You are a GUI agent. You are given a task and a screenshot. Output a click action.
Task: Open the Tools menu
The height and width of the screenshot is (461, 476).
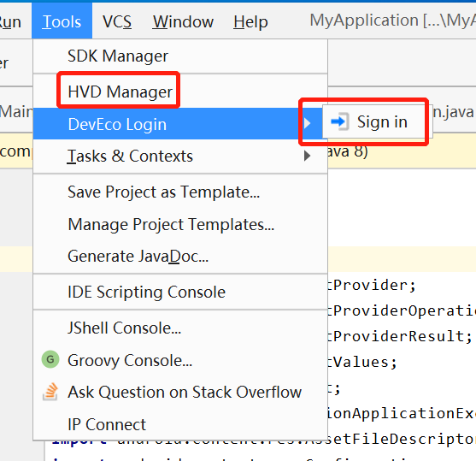pos(62,21)
